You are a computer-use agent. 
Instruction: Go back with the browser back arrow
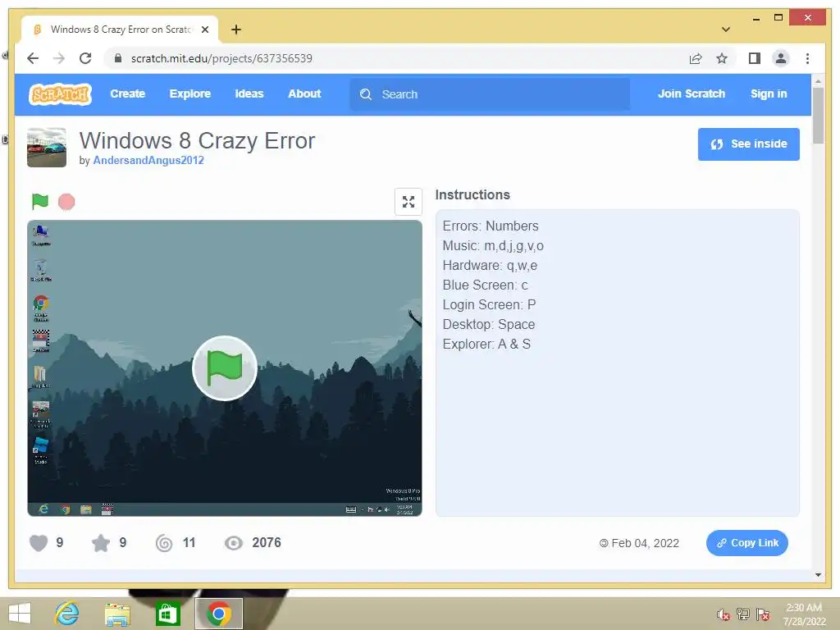coord(33,58)
